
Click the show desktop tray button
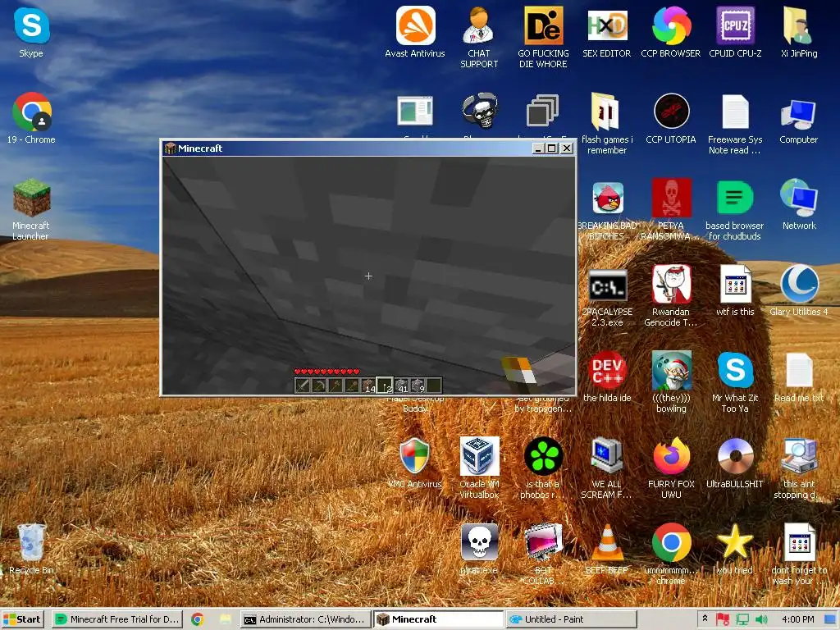click(832, 619)
